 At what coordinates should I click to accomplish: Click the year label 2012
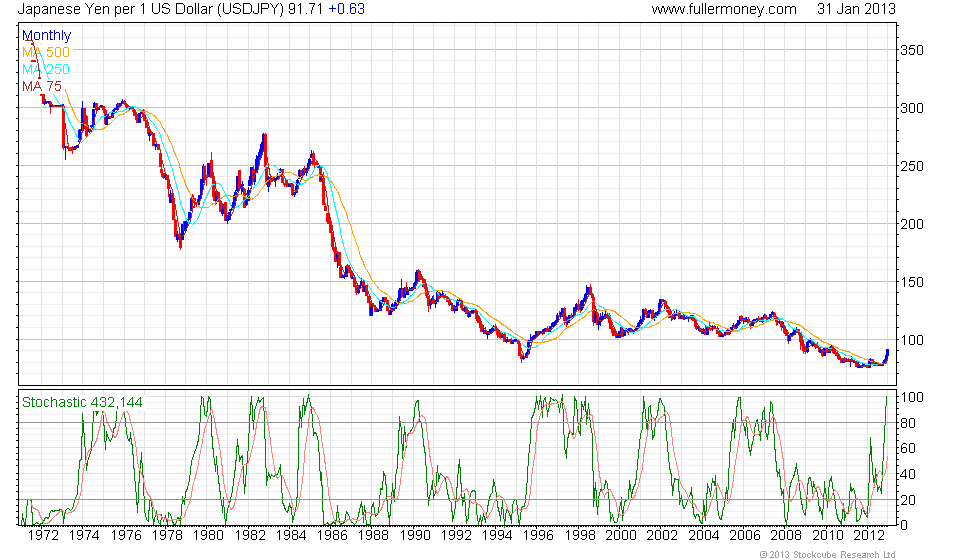[x=868, y=536]
